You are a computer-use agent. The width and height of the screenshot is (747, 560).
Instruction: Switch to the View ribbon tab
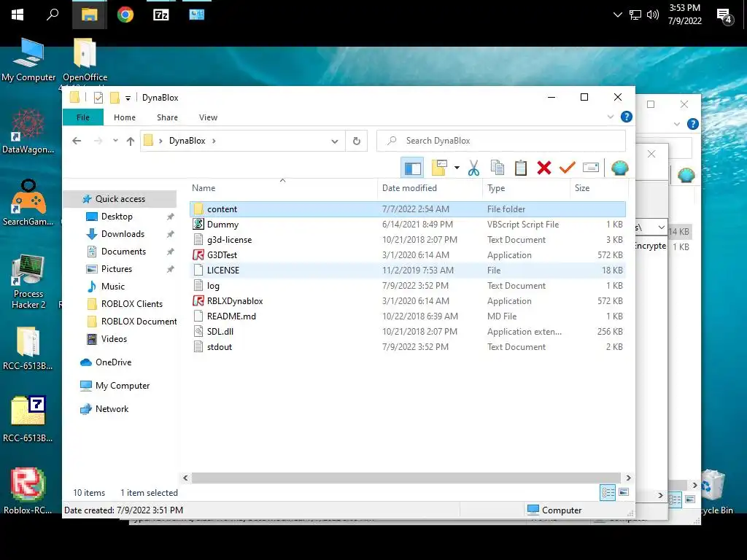208,117
